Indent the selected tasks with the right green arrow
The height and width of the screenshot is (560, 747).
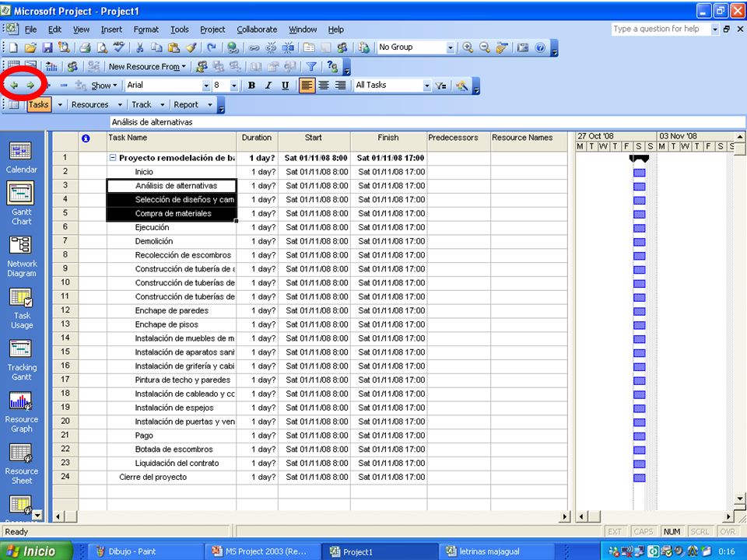point(30,86)
